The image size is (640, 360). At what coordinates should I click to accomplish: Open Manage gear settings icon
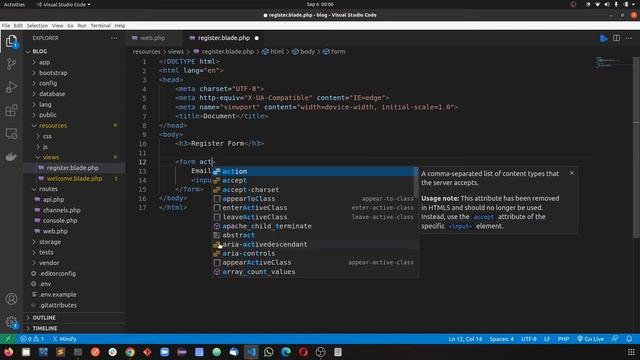point(11,322)
